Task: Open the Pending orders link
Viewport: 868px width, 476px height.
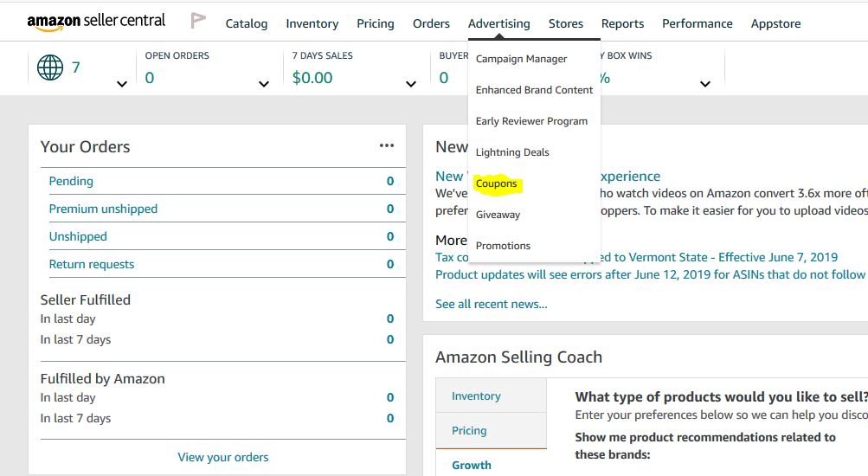Action: (71, 181)
